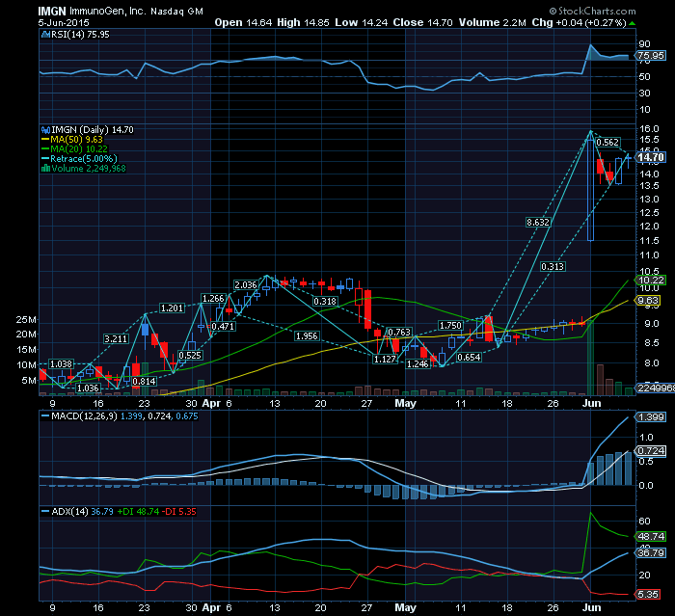
Task: Click the Nasdaq GM exchange label
Action: 176,12
